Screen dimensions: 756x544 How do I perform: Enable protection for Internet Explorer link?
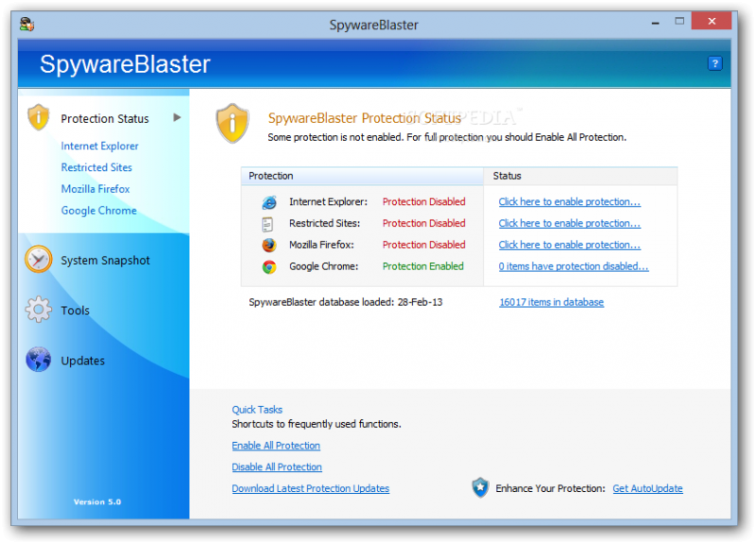coord(570,202)
